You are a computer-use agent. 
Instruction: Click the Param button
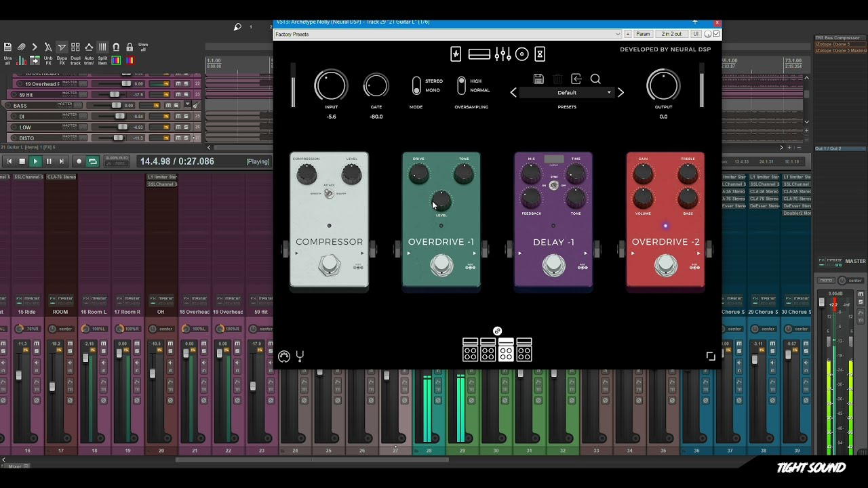(x=643, y=34)
